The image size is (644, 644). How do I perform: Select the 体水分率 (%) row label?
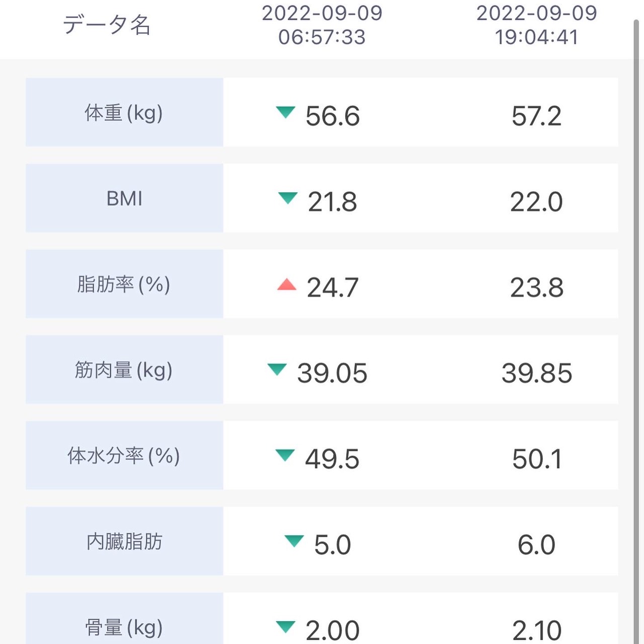pyautogui.click(x=124, y=455)
